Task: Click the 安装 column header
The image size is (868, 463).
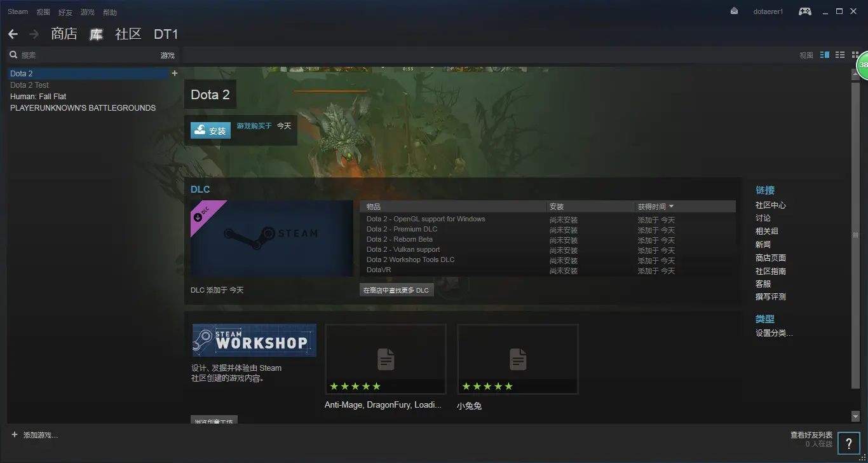Action: pyautogui.click(x=590, y=207)
